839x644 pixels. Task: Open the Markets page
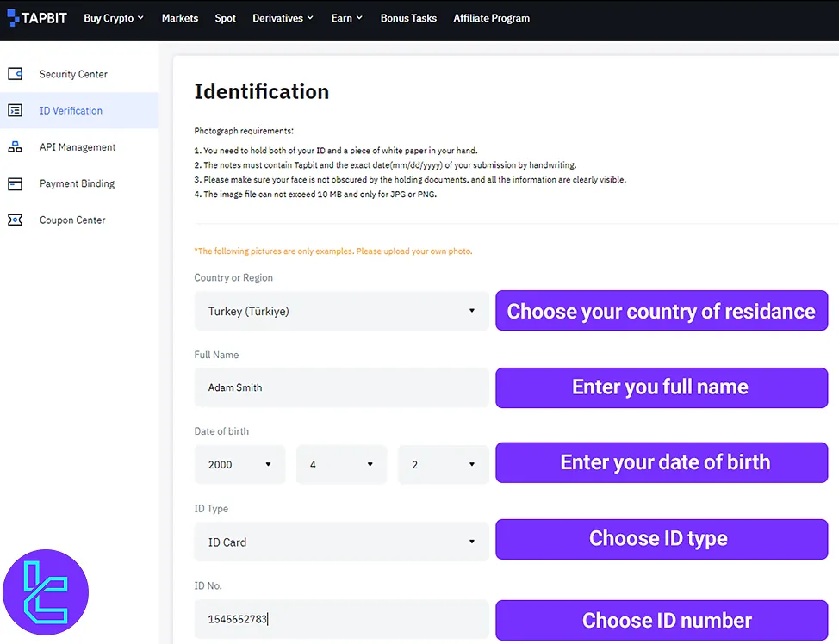click(x=180, y=18)
